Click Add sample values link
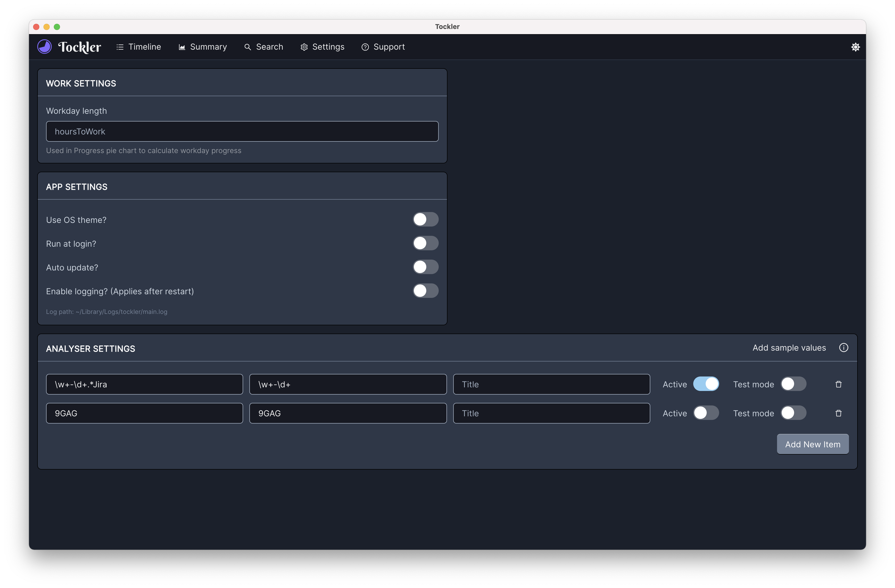This screenshot has height=588, width=895. pyautogui.click(x=789, y=348)
